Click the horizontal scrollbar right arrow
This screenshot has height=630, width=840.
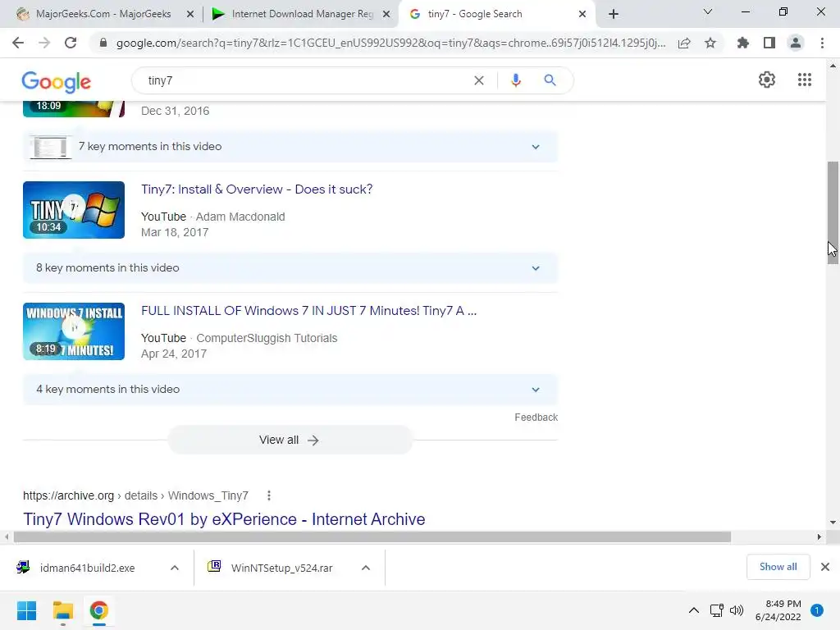(819, 536)
